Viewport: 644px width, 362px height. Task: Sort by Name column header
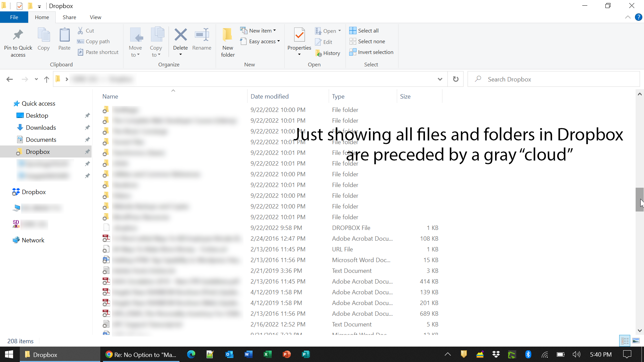[174, 97]
